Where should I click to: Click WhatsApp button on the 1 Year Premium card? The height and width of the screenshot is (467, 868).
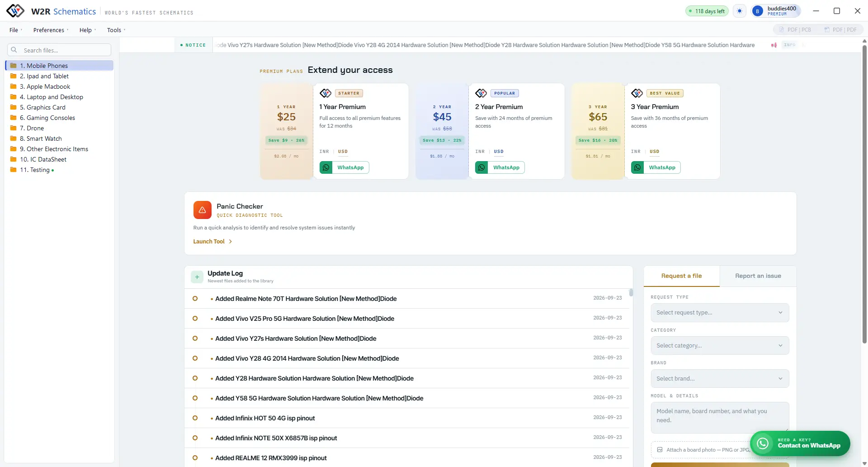(344, 167)
